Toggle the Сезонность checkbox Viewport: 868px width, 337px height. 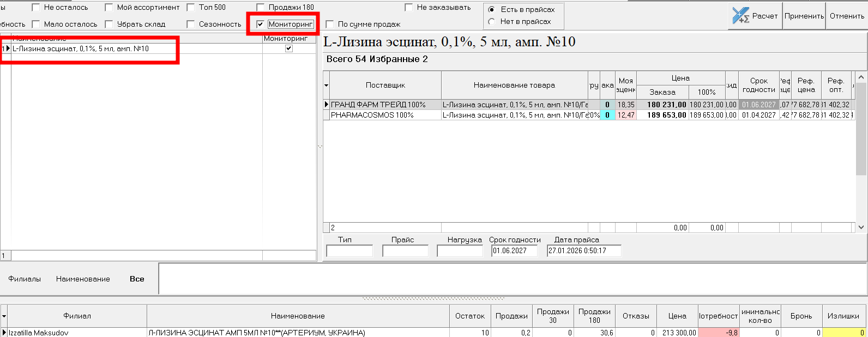(x=191, y=24)
